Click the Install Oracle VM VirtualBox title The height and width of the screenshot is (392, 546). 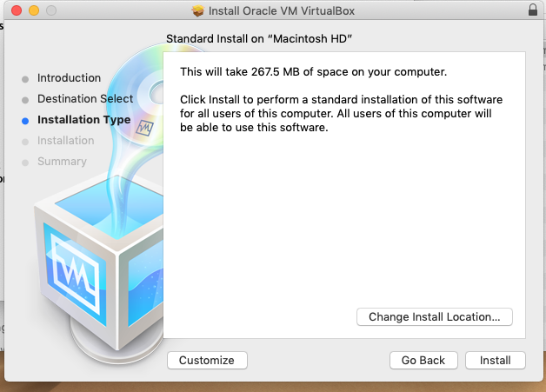pyautogui.click(x=282, y=10)
